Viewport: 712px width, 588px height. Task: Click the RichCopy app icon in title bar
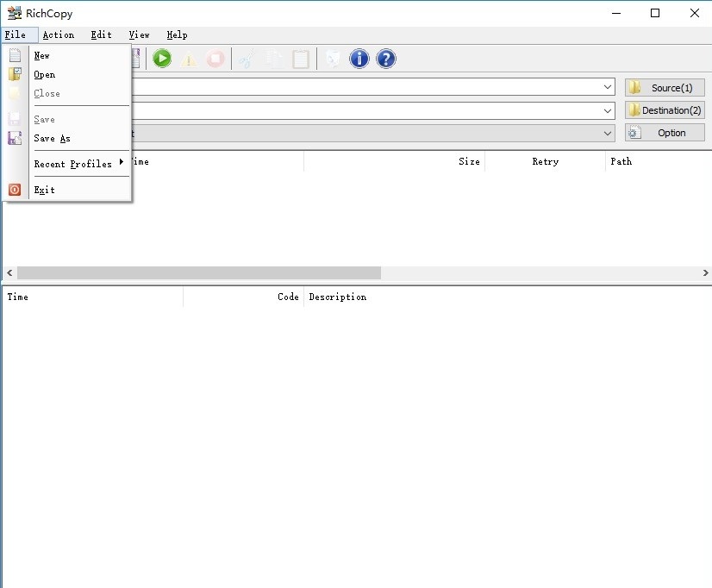(x=15, y=13)
